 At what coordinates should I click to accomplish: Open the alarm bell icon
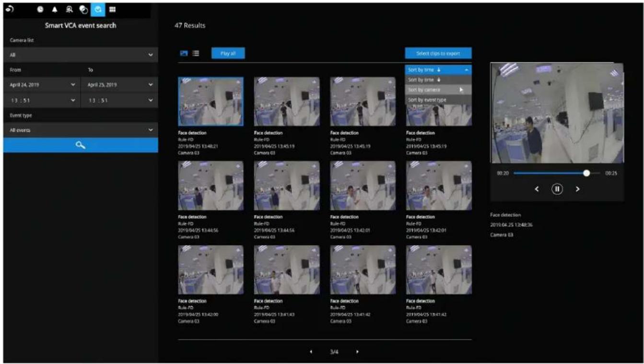coord(54,9)
